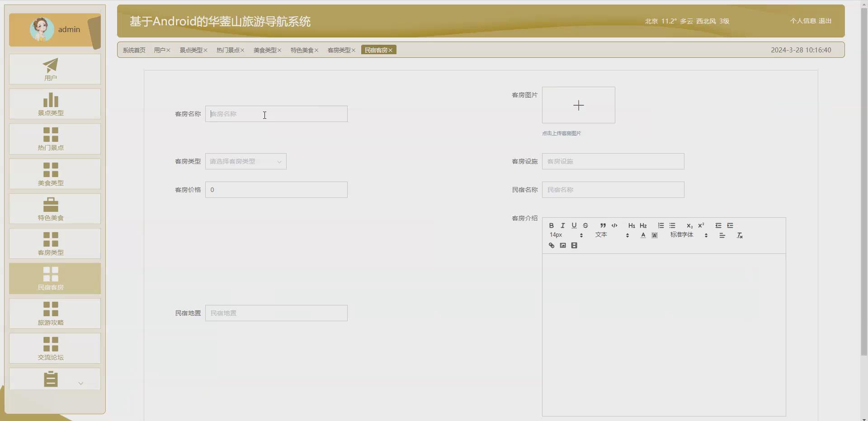
Task: Apply bold formatting in the editor
Action: tap(551, 225)
